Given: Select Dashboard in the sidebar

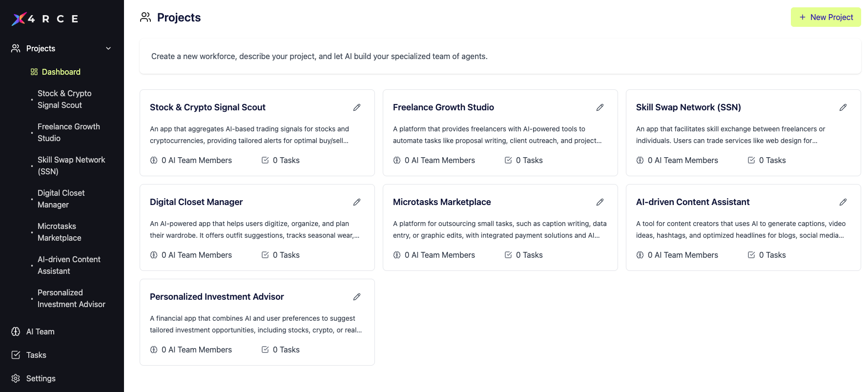Looking at the screenshot, I should click(x=61, y=72).
